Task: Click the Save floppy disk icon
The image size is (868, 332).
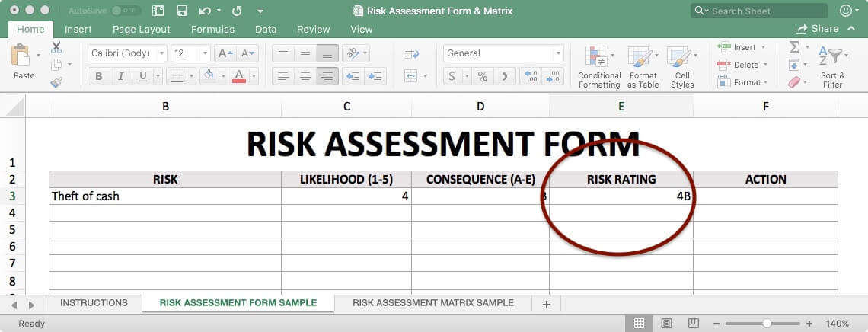Action: click(x=181, y=11)
